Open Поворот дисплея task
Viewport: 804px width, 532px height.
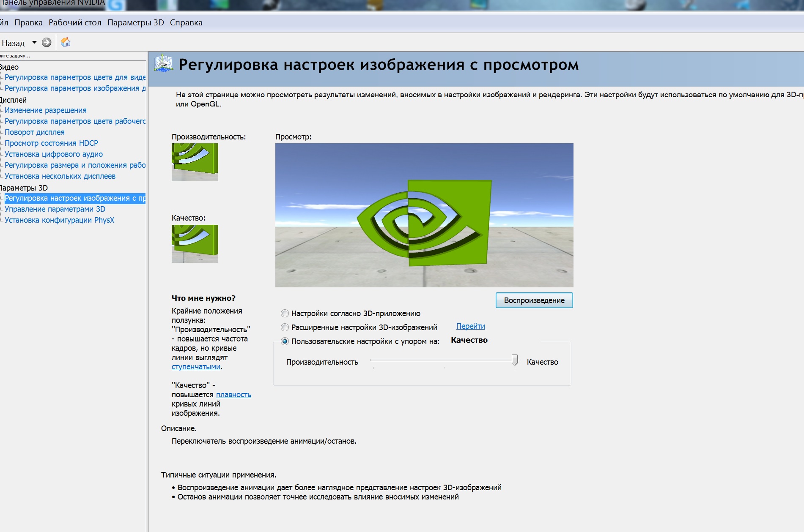click(x=35, y=132)
